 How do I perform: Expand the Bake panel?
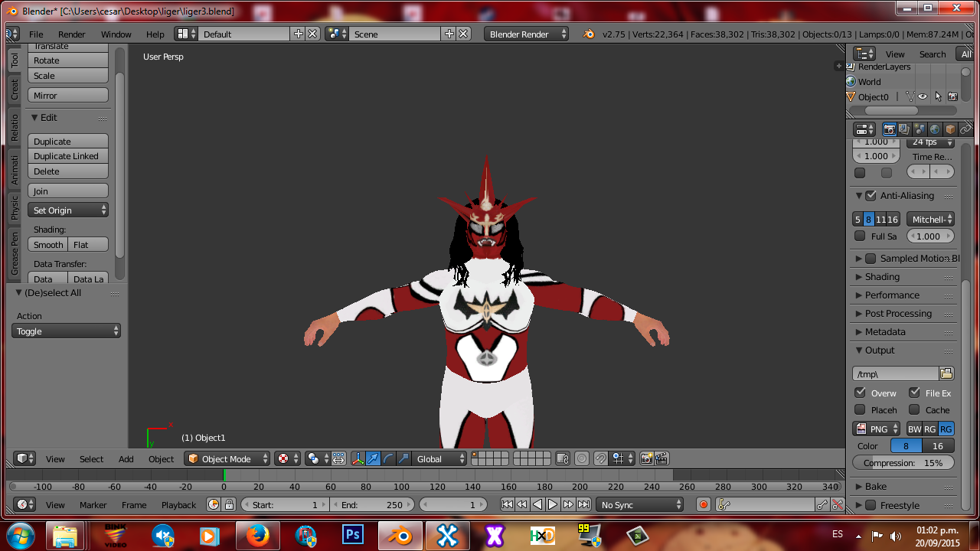click(876, 487)
